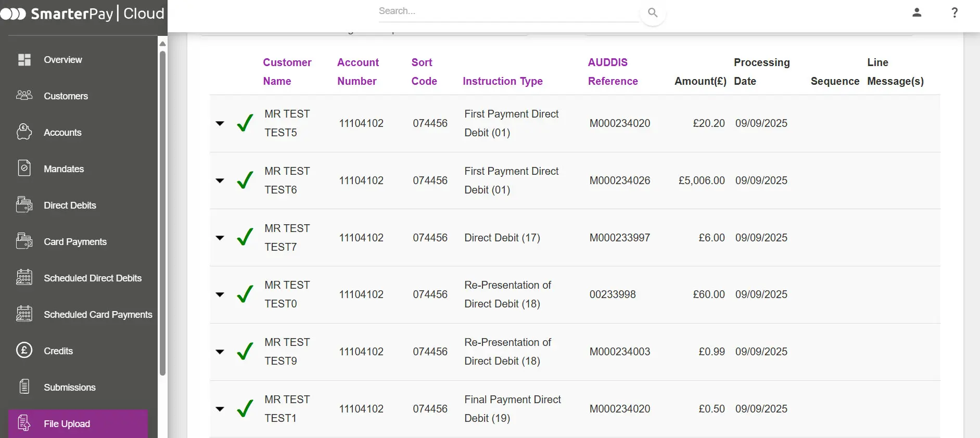Click the Overview dashboard icon
980x438 pixels.
click(x=24, y=60)
